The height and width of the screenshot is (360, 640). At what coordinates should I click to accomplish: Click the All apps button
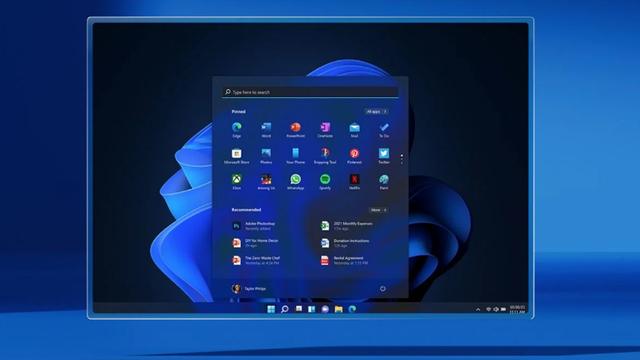[376, 111]
